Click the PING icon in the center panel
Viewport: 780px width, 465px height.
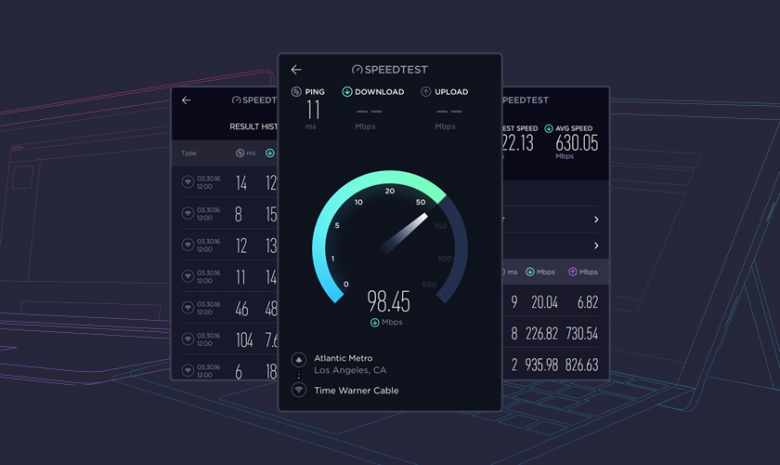coord(296,92)
